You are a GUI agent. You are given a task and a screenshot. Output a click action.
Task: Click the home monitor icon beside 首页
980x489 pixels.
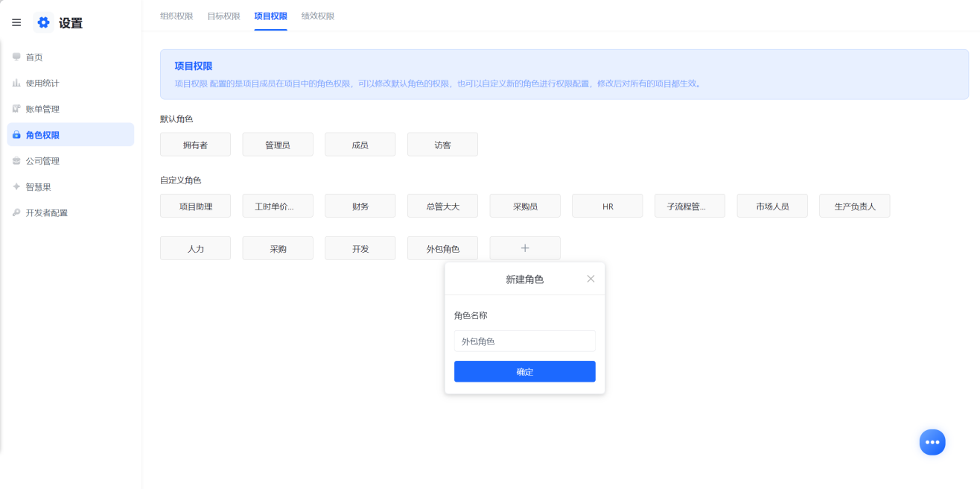[x=16, y=57]
